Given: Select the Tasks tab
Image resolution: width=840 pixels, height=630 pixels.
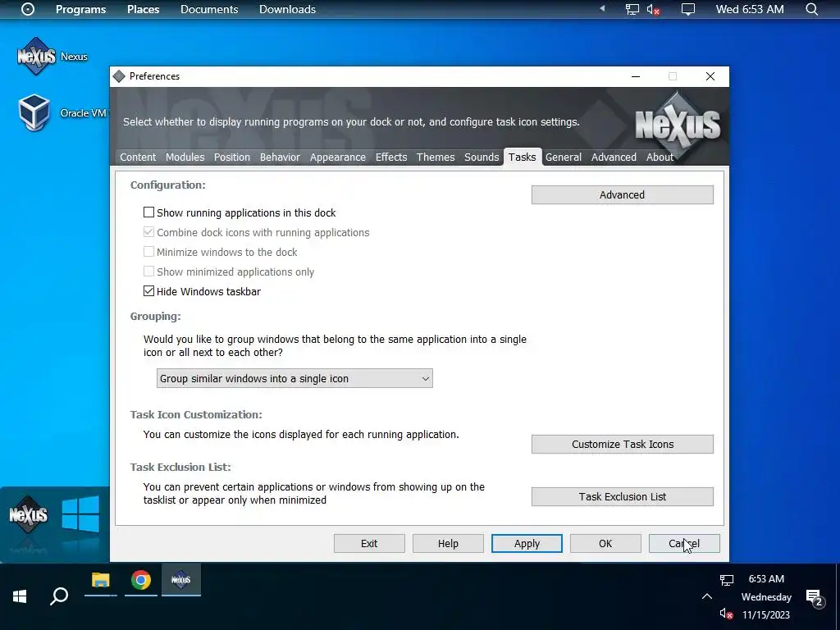Looking at the screenshot, I should coord(523,157).
